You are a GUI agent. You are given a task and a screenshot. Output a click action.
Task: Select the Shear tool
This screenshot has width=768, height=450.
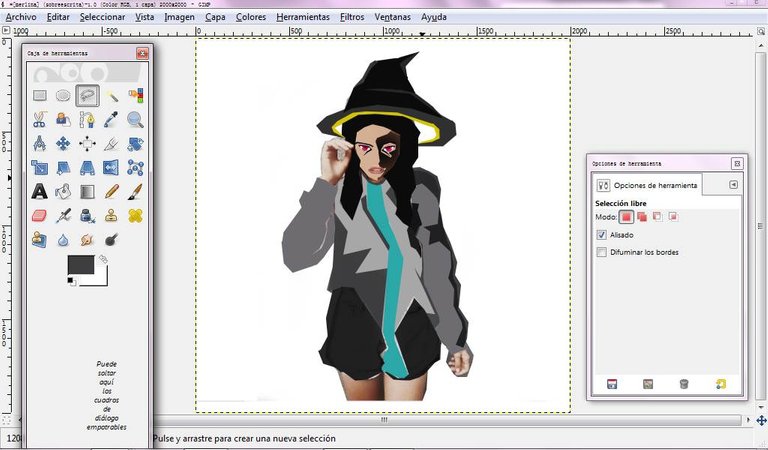click(63, 167)
